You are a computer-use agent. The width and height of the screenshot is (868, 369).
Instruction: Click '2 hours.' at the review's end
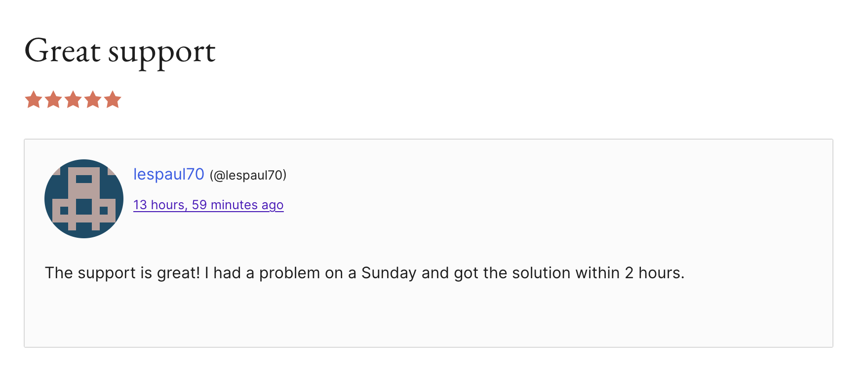click(x=654, y=273)
